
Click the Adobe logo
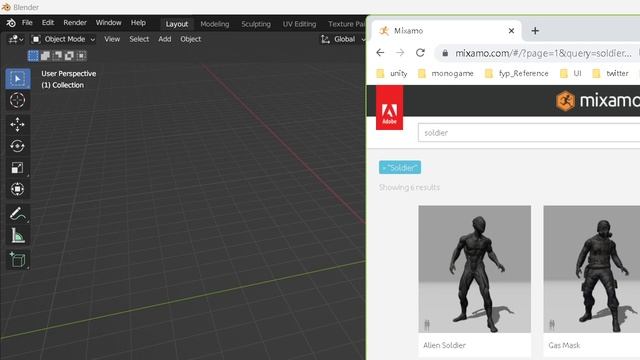389,108
